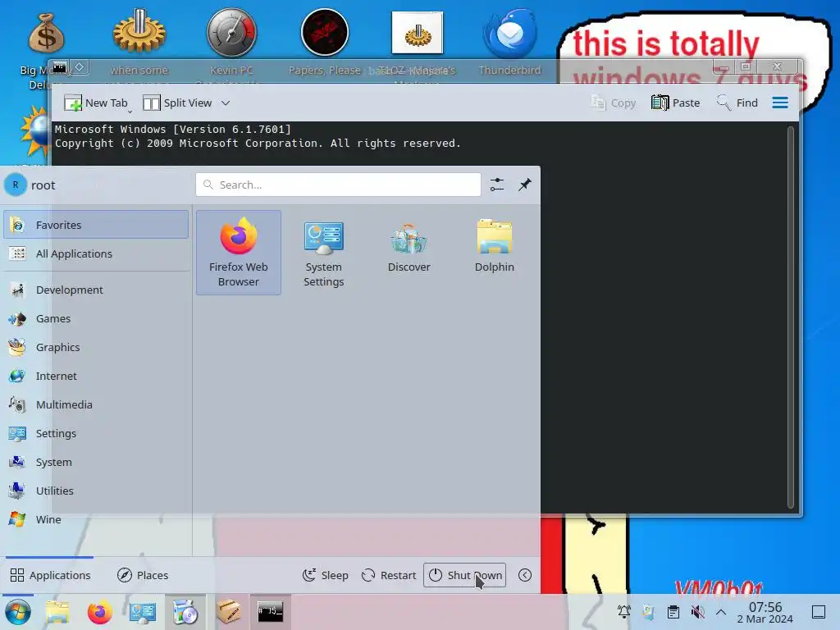Screen dimensions: 840x630
Task: Open the System category
Action: tap(96, 462)
